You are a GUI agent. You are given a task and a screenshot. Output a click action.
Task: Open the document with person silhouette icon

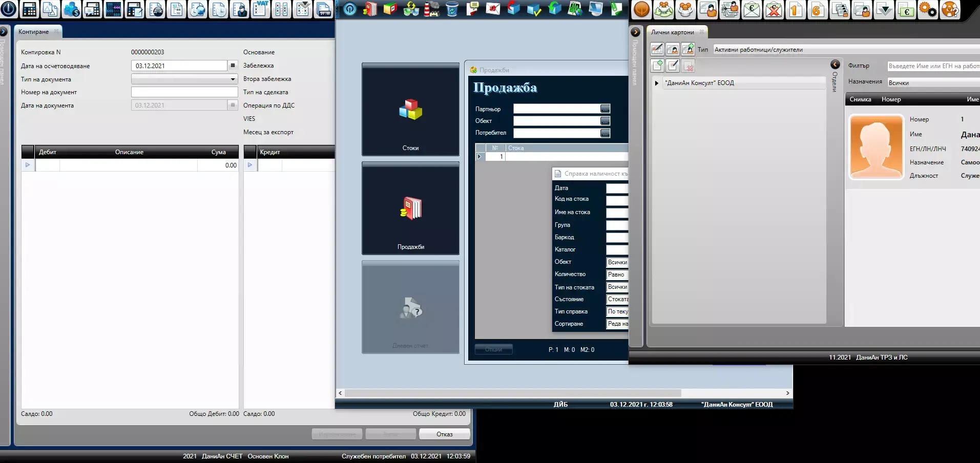pyautogui.click(x=240, y=9)
